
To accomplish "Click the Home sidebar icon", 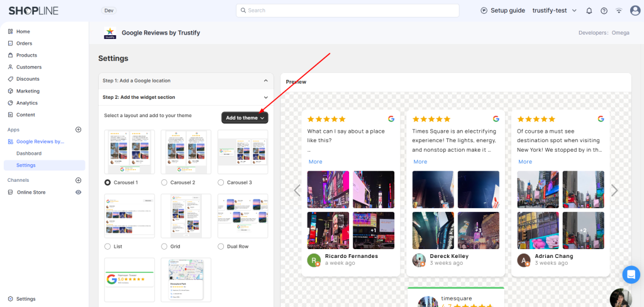I will point(10,31).
